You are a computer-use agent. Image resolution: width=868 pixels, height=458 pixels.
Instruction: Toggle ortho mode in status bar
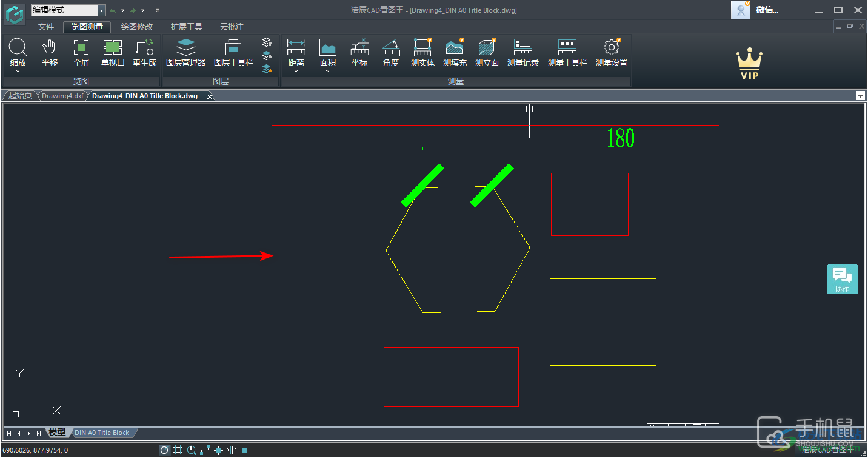[x=205, y=450]
